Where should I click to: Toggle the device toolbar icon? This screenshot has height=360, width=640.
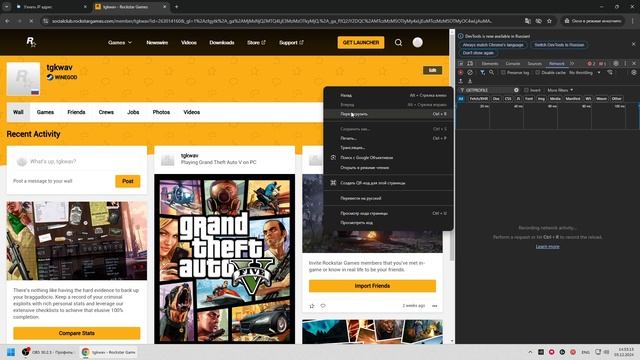click(470, 64)
